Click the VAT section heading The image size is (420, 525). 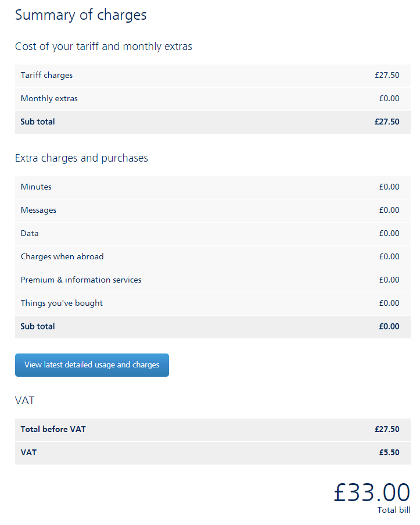25,401
